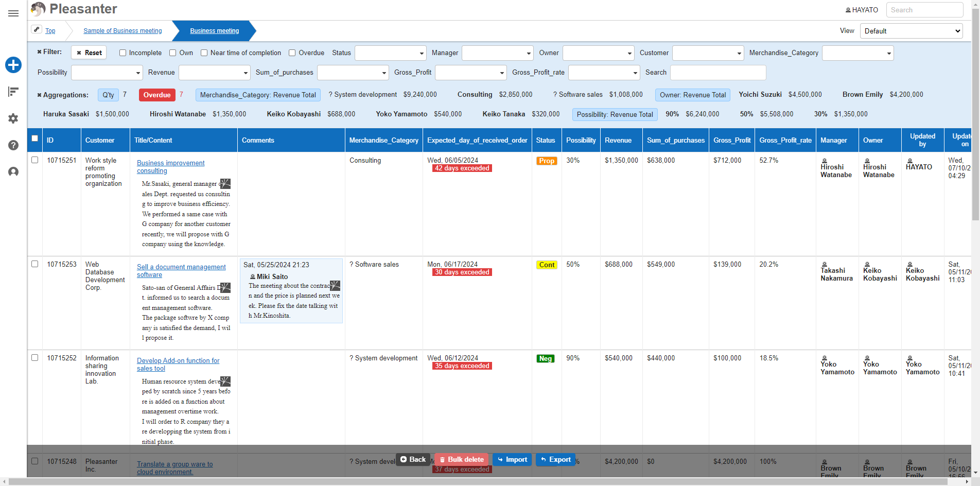This screenshot has height=486, width=980.
Task: Collapse the Aggregations section toggle
Action: click(x=39, y=95)
